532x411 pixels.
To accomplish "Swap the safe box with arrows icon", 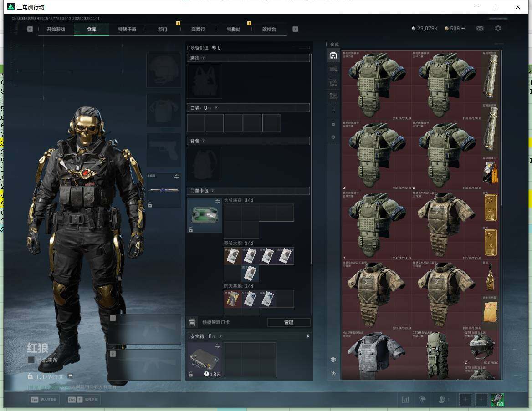I will coord(217,346).
